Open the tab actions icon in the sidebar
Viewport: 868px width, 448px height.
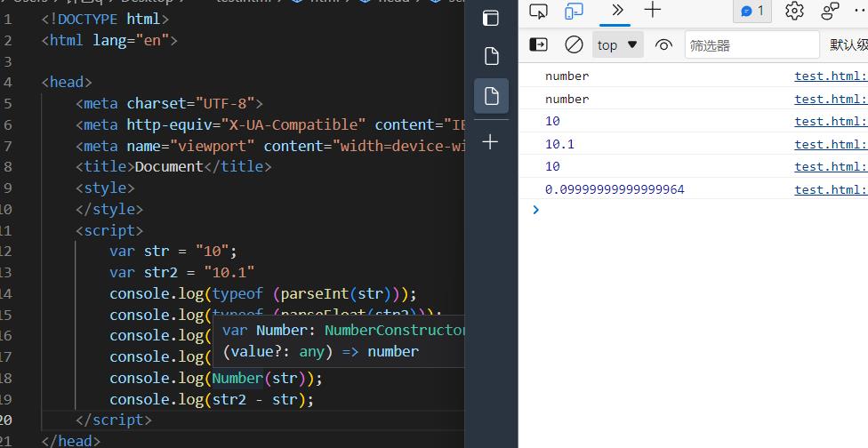tap(490, 19)
